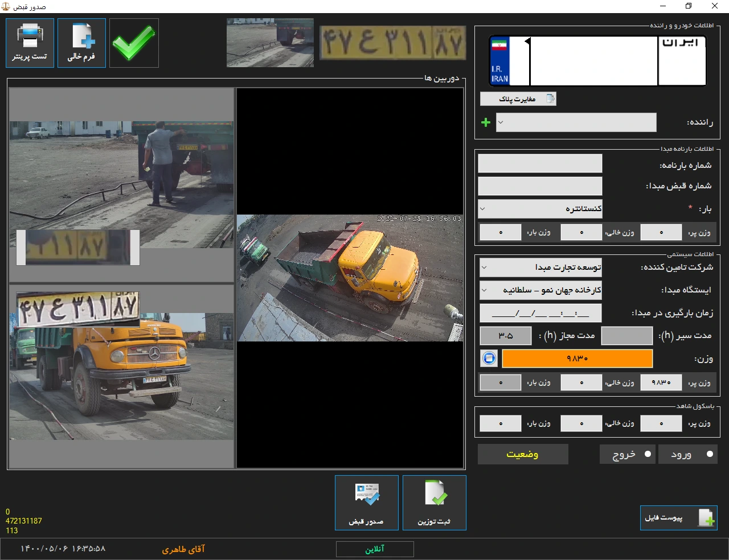
Task: Click register weighing button (ثبت توزین)
Action: (435, 503)
